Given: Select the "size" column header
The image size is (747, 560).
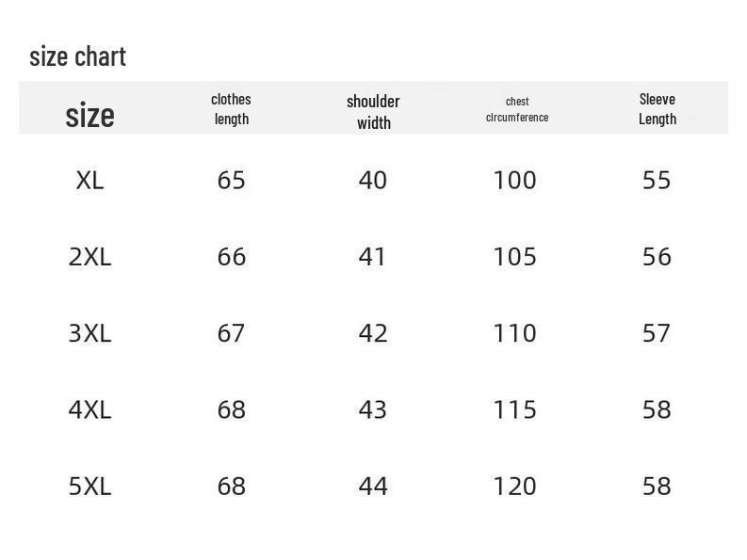Looking at the screenshot, I should pos(89,115).
